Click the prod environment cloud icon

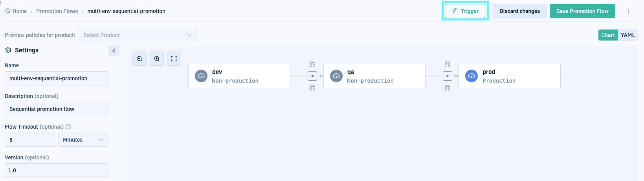coord(472,76)
